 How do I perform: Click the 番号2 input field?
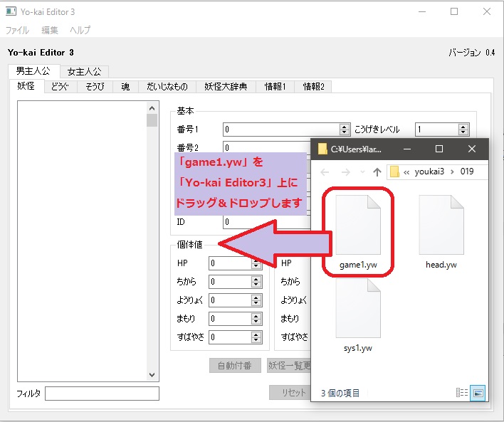[267, 147]
